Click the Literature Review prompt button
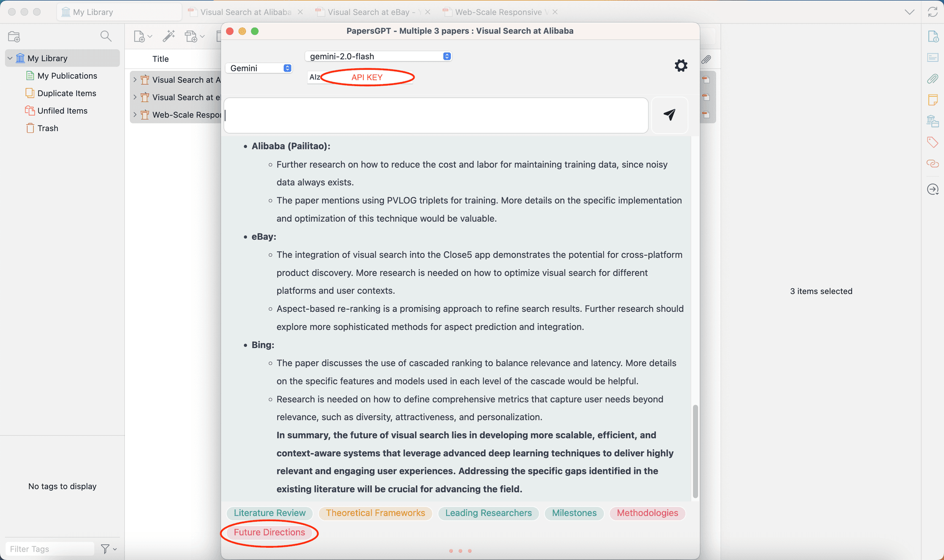The height and width of the screenshot is (560, 944). click(269, 513)
